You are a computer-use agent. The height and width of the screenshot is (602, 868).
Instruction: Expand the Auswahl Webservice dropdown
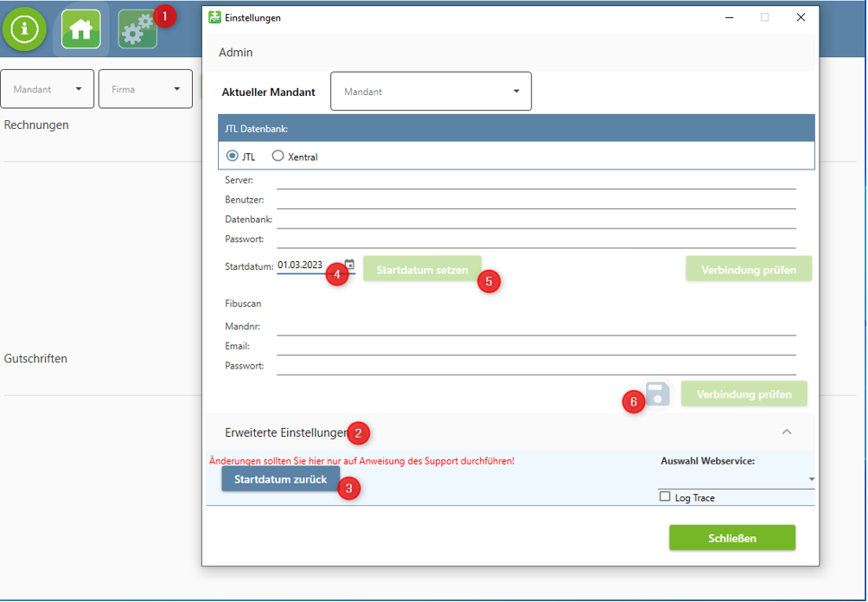811,479
